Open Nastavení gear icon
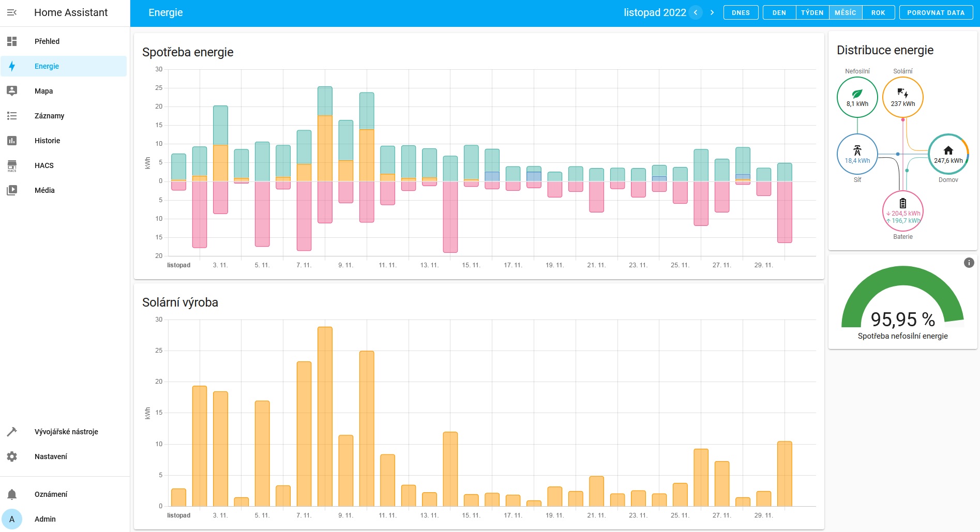The width and height of the screenshot is (980, 532). point(12,457)
